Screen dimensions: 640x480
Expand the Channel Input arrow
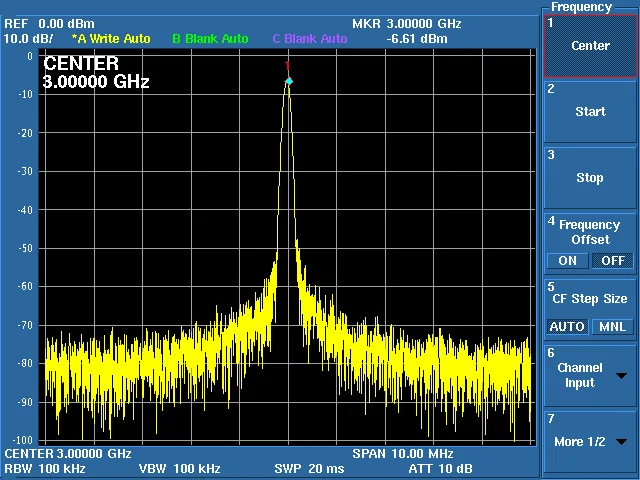(621, 376)
